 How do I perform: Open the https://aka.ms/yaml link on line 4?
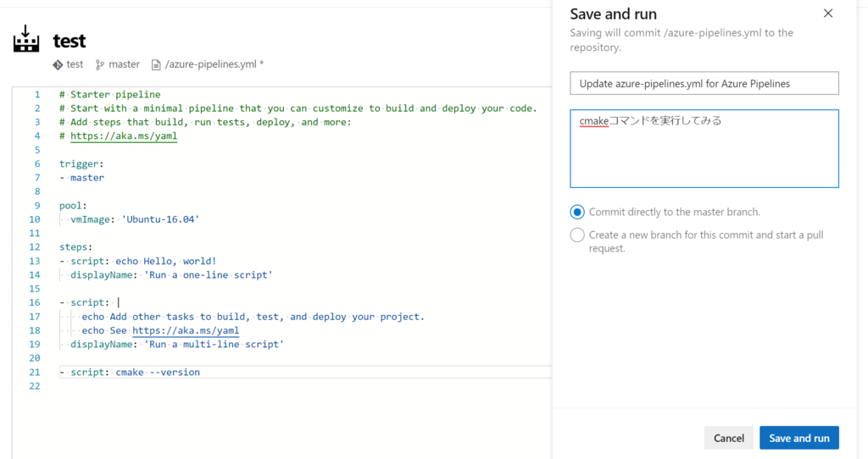click(x=124, y=136)
